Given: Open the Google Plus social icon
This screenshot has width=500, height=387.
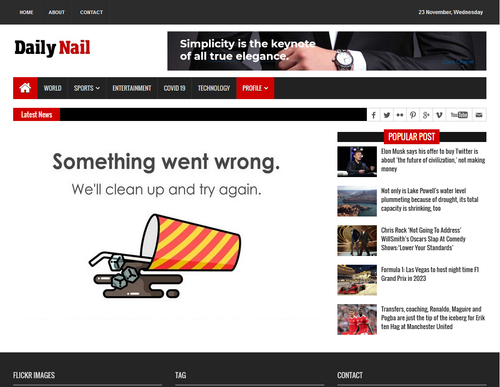Looking at the screenshot, I should 426,115.
